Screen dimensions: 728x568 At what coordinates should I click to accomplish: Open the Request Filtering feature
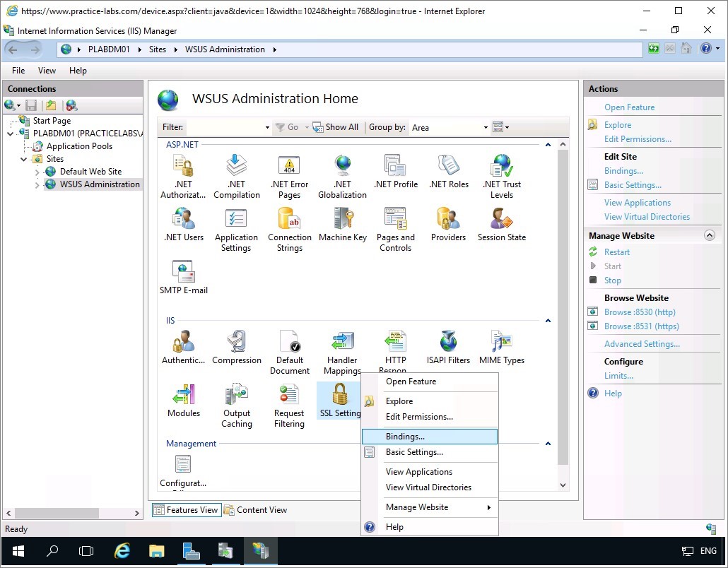coord(289,405)
